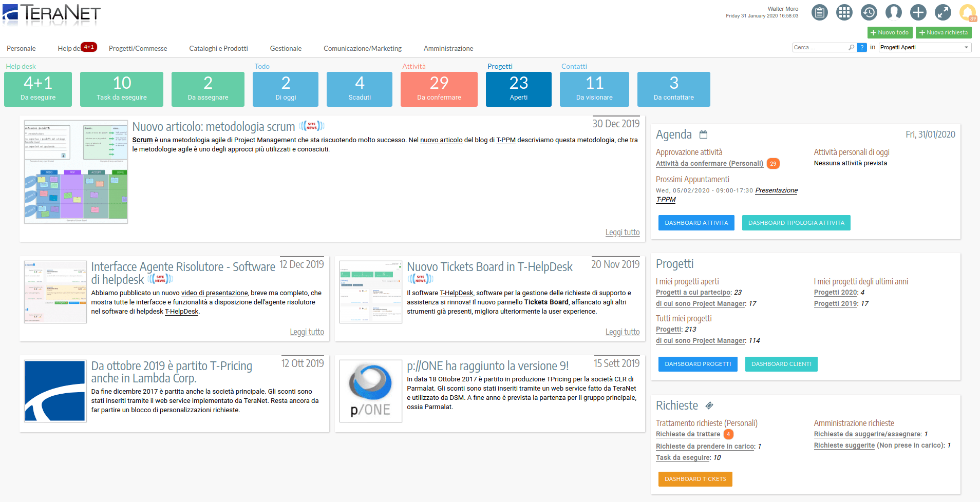Click orange 4 badge next to Richieste da trattare
The image size is (980, 502).
[x=728, y=434]
